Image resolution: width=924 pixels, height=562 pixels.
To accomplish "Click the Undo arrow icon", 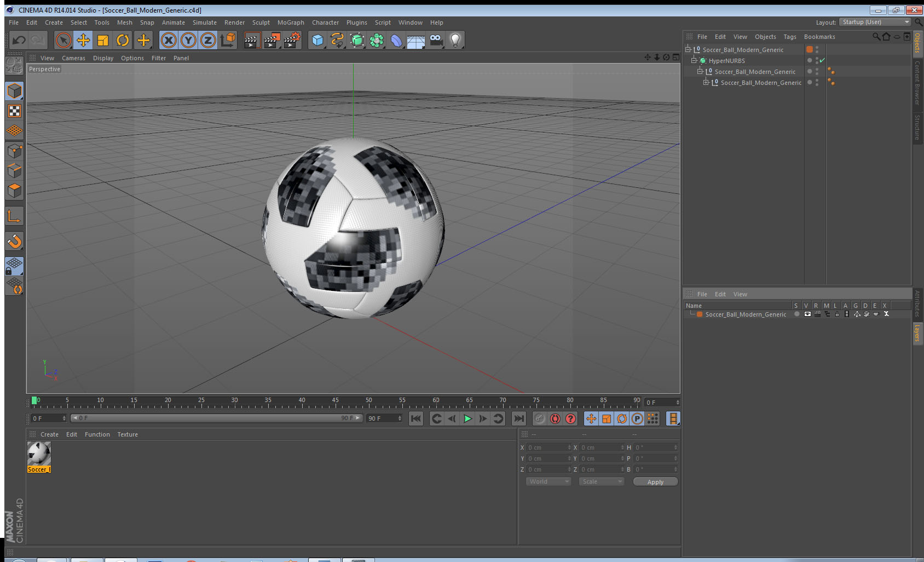I will tap(19, 40).
